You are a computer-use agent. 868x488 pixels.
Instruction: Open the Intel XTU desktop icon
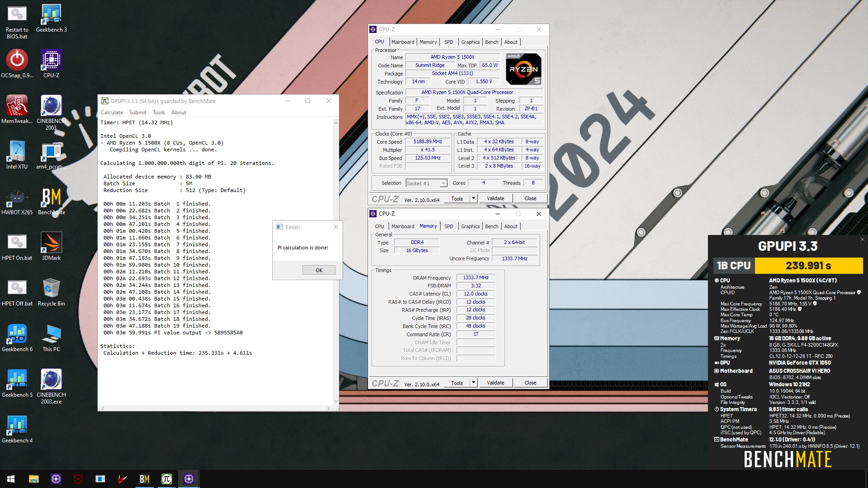tap(17, 155)
